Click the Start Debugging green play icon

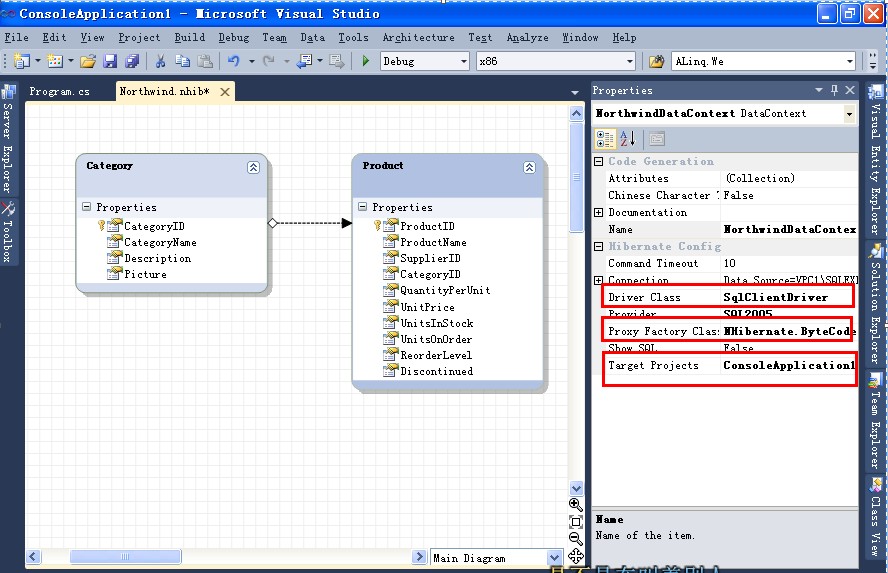click(x=365, y=61)
